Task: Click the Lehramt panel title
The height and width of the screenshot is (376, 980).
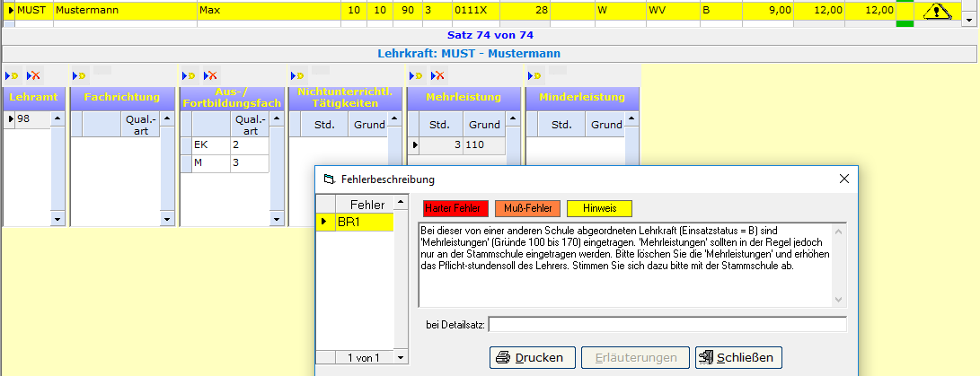Action: click(x=34, y=98)
